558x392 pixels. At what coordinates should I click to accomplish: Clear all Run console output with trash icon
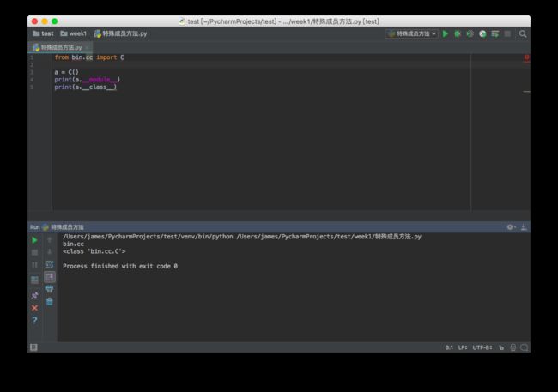tap(50, 302)
